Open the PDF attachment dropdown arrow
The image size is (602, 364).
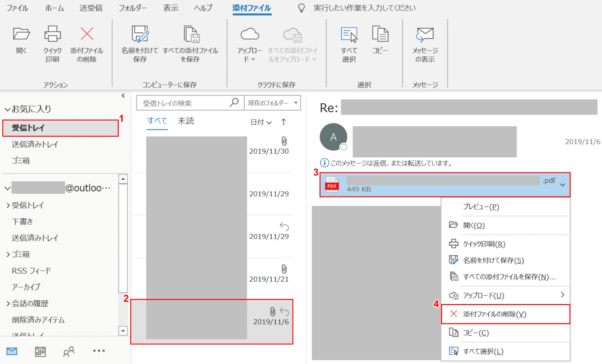(562, 185)
